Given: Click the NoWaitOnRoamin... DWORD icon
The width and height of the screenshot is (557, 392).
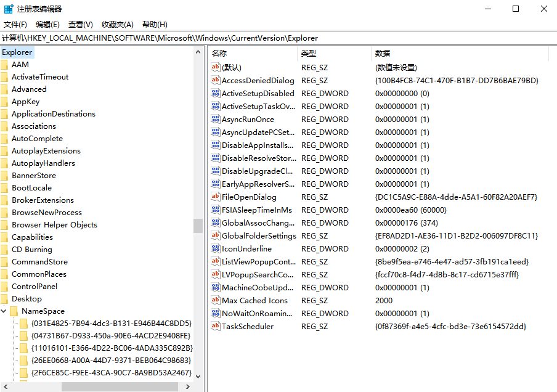Looking at the screenshot, I should point(215,313).
